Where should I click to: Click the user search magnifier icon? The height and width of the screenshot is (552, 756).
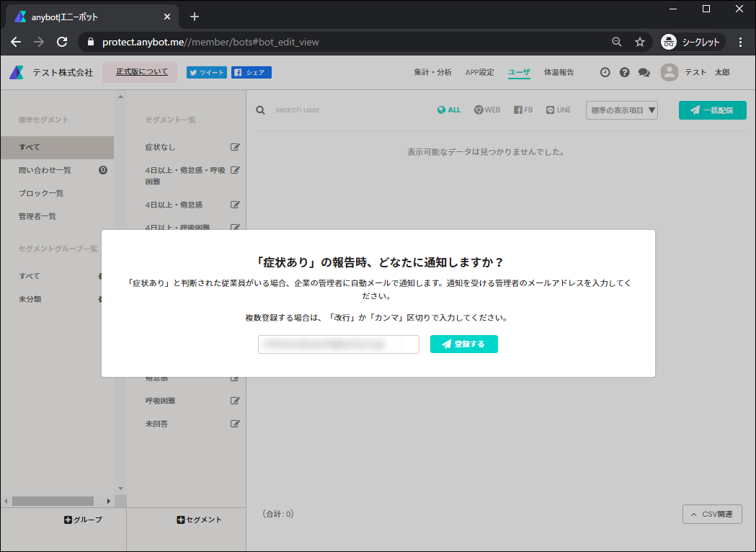point(260,110)
